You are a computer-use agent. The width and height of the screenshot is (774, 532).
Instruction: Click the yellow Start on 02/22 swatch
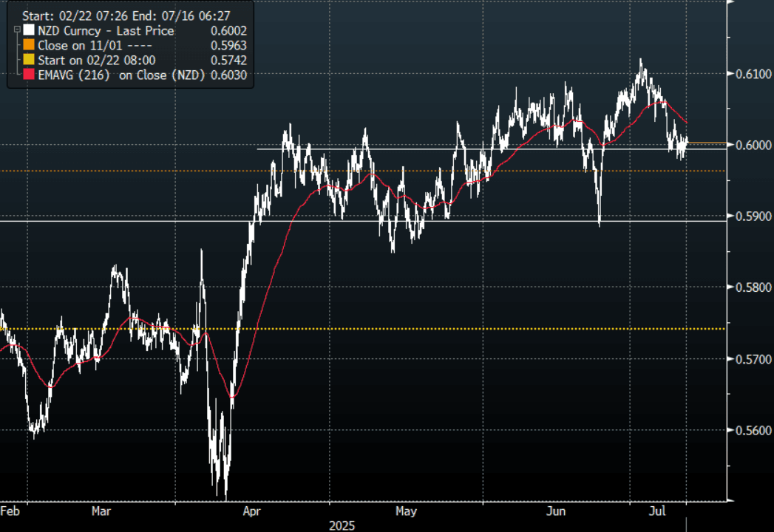pyautogui.click(x=29, y=60)
